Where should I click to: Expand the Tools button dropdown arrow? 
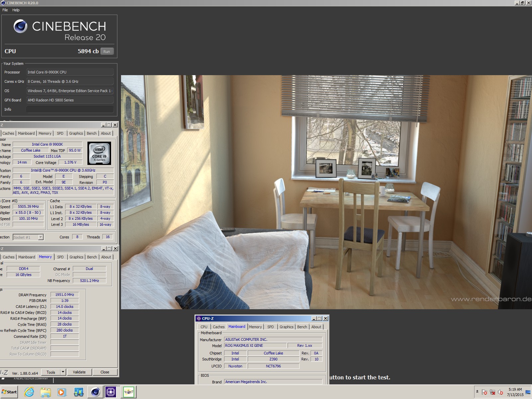tap(63, 372)
